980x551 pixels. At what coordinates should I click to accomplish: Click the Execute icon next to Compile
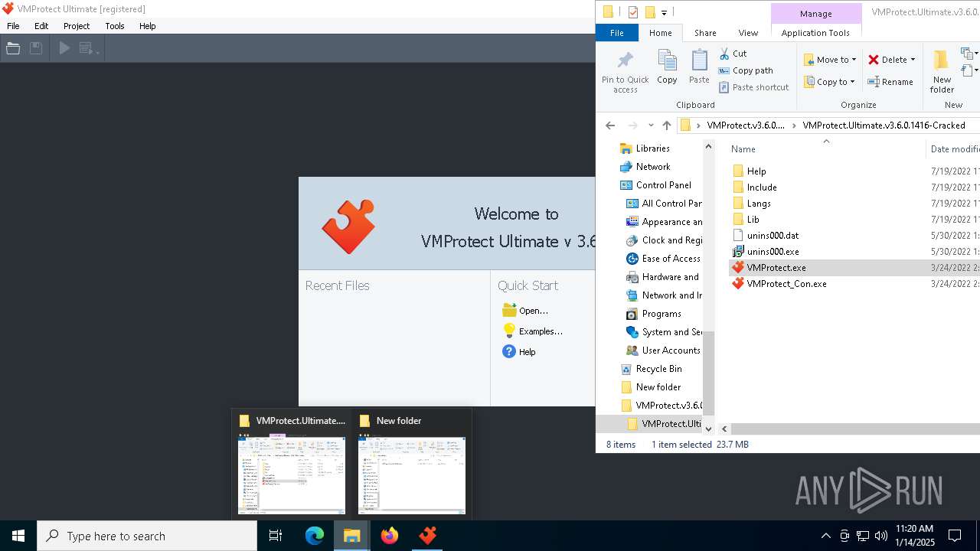(87, 48)
